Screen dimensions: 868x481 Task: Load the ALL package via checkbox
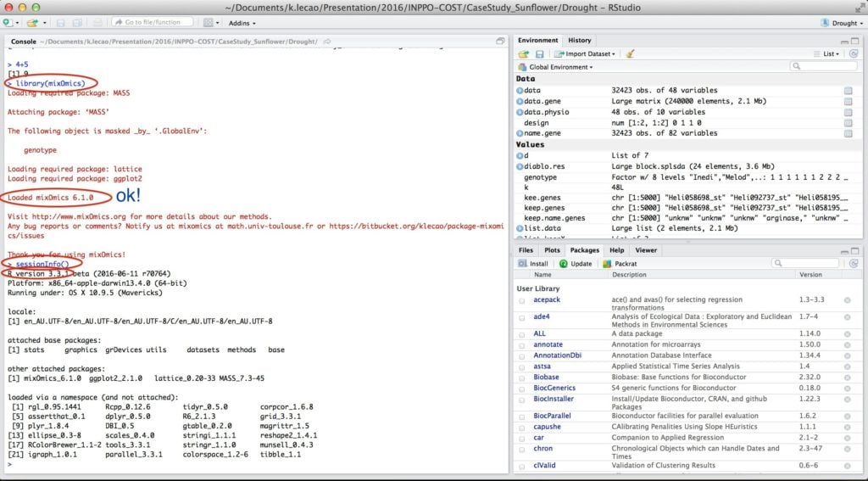click(x=521, y=335)
